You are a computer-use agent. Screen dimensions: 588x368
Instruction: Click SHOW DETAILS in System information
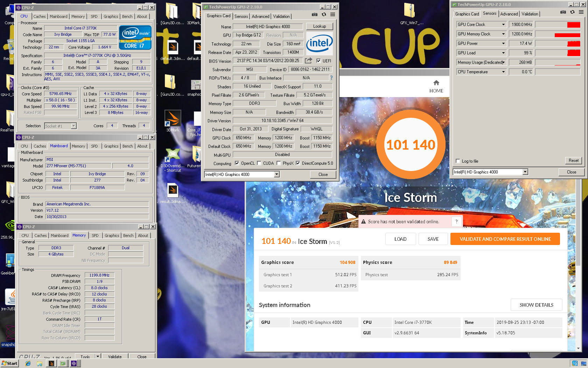coord(536,305)
